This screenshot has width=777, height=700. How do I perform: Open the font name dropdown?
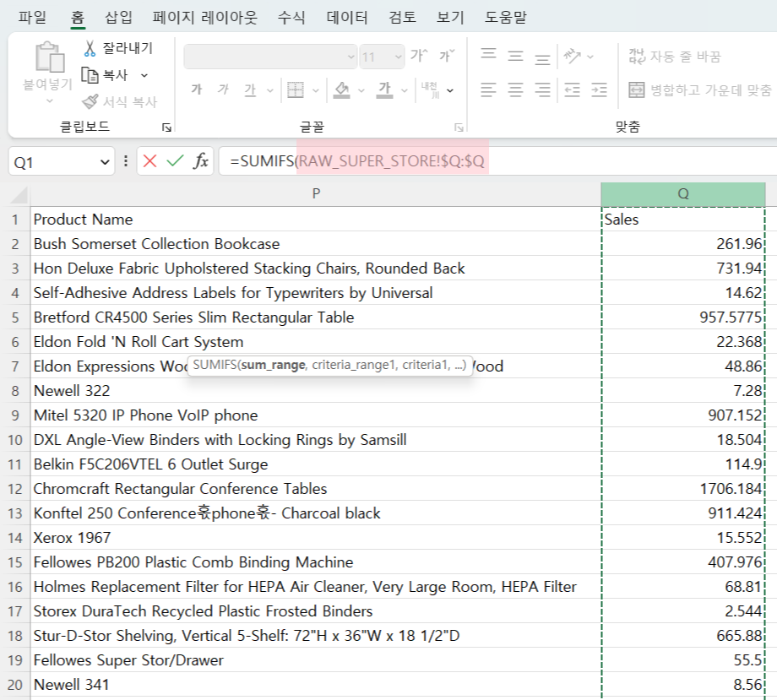point(350,57)
